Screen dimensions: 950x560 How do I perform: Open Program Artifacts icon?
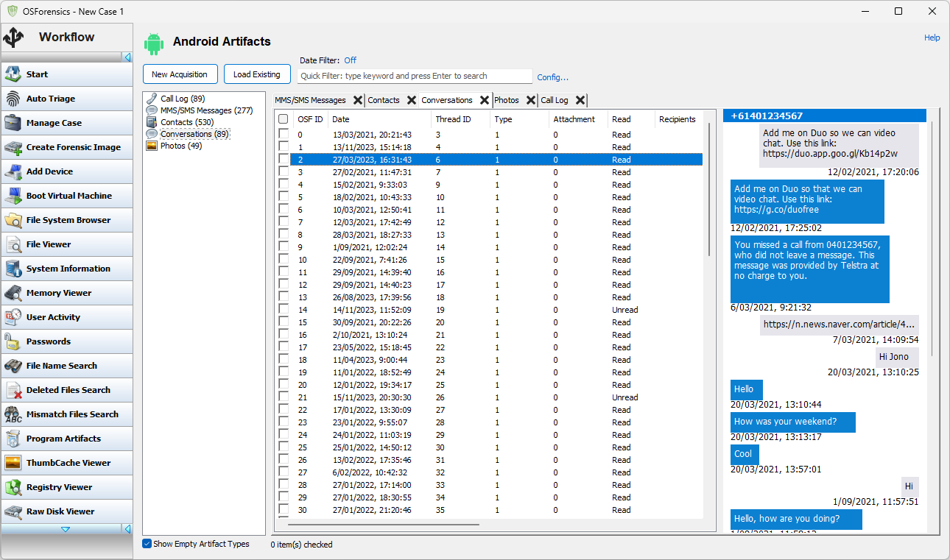click(x=13, y=439)
